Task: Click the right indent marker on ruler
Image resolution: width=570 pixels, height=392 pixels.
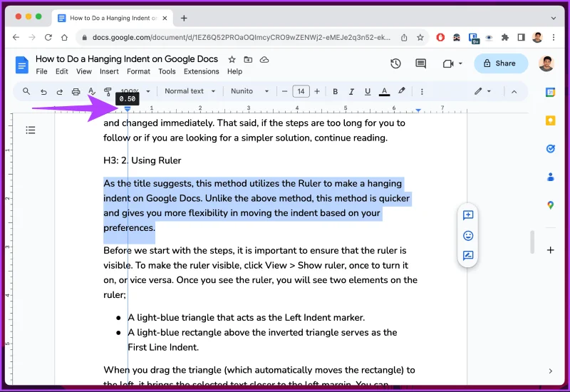Action: point(418,110)
